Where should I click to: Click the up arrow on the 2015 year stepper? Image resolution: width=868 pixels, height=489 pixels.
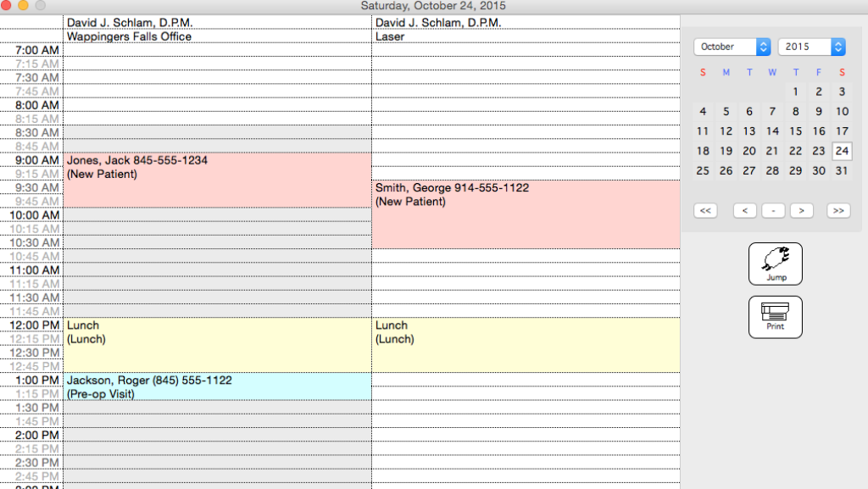coord(839,43)
